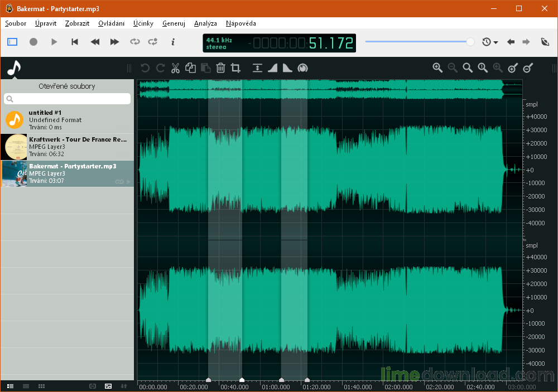This screenshot has width=558, height=392.
Task: Apply the Fade In effect icon
Action: click(272, 68)
